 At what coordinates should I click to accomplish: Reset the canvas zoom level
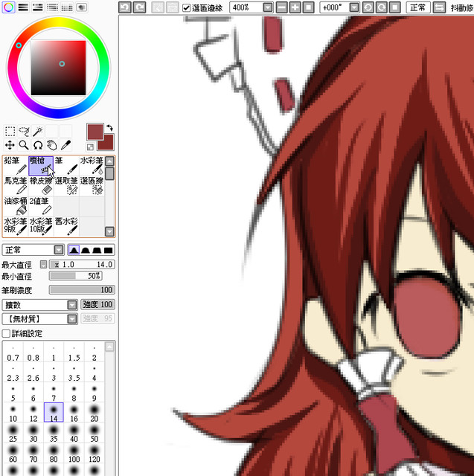[x=309, y=7]
